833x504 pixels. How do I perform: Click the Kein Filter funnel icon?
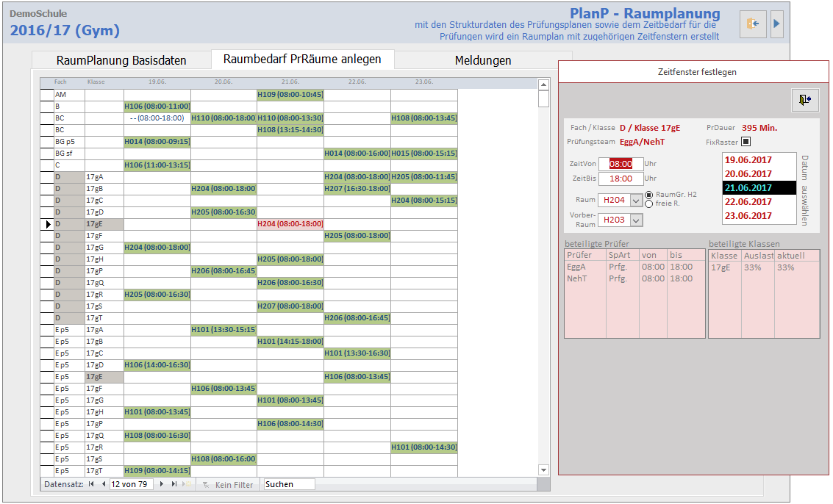[x=207, y=485]
